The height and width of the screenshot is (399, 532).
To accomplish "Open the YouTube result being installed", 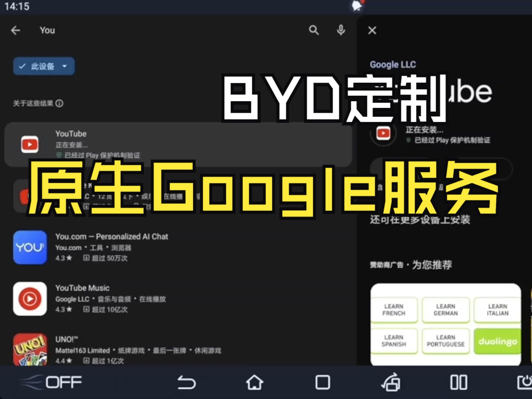I will point(178,144).
